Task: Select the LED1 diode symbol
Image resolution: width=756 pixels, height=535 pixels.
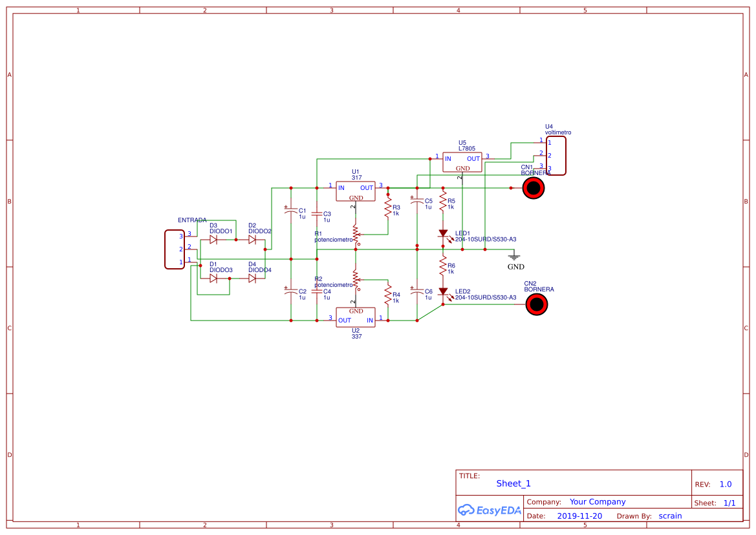Action: coord(443,233)
